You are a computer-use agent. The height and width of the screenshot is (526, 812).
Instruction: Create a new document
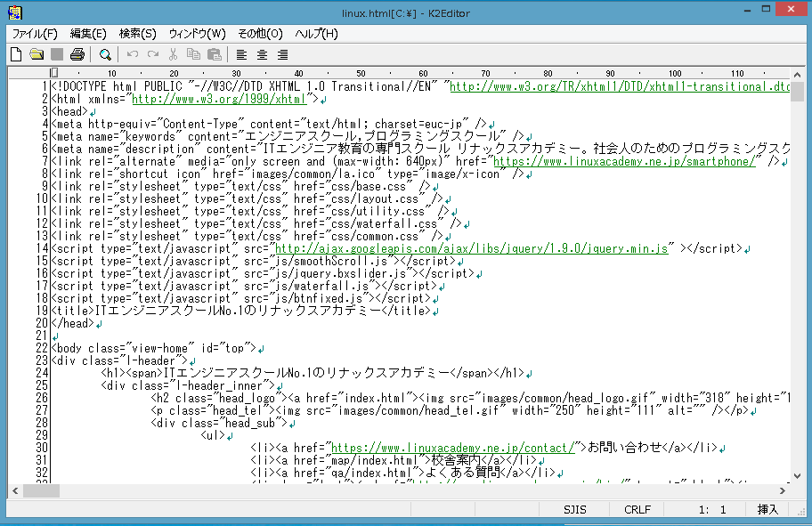(16, 53)
